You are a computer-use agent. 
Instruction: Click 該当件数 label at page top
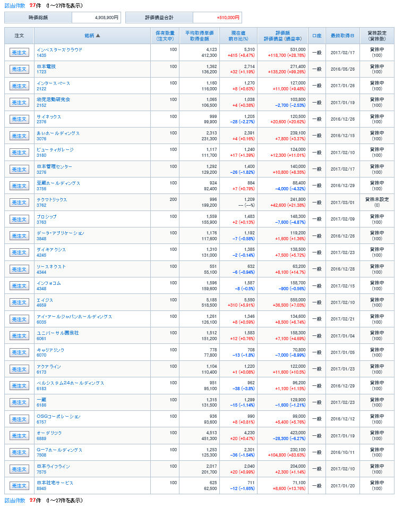point(15,5)
